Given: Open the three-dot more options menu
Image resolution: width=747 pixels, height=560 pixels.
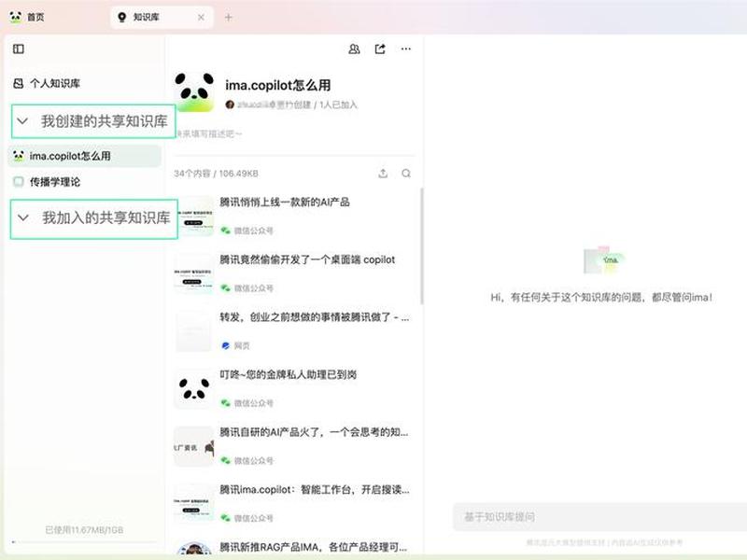Looking at the screenshot, I should click(x=406, y=49).
